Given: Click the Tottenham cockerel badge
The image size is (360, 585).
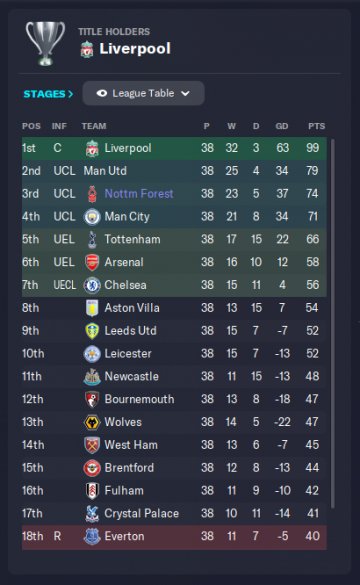Looking at the screenshot, I should pos(92,240).
